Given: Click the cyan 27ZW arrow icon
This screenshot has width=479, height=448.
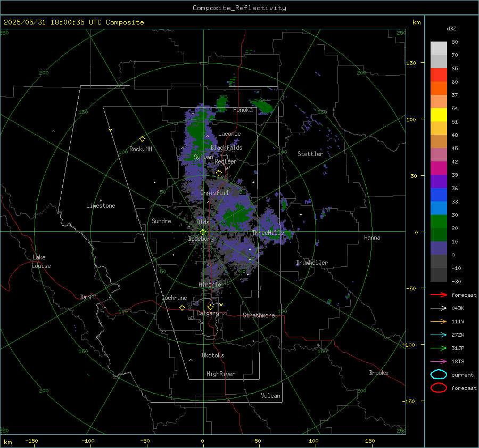Looking at the screenshot, I should tap(439, 335).
